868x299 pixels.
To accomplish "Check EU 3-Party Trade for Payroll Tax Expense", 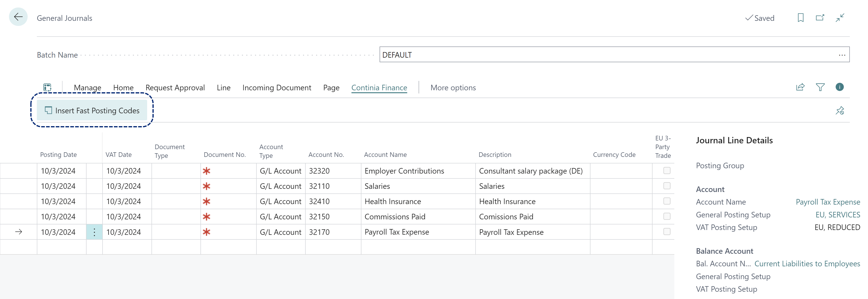I will (667, 232).
